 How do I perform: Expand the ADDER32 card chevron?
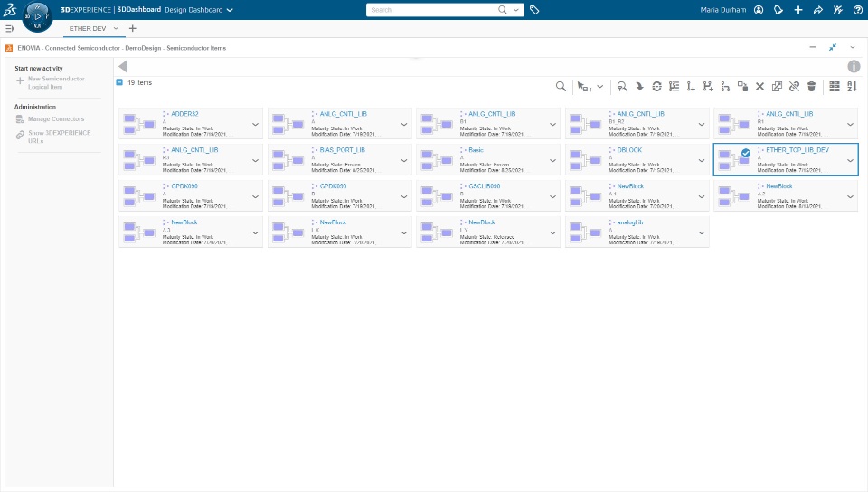[x=255, y=125]
